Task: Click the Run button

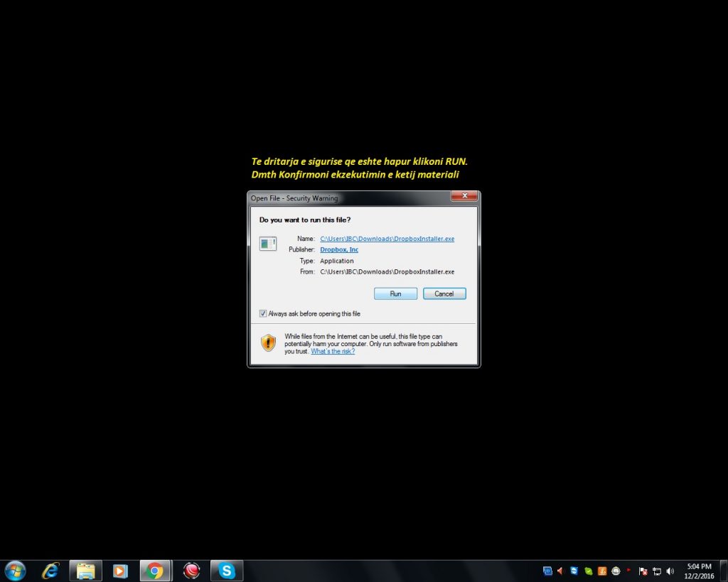Action: pyautogui.click(x=395, y=293)
